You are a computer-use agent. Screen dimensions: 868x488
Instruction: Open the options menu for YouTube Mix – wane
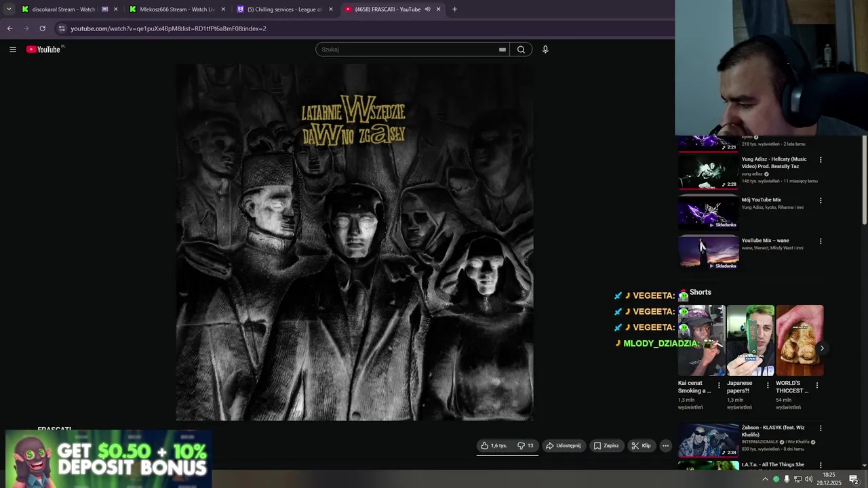(821, 241)
